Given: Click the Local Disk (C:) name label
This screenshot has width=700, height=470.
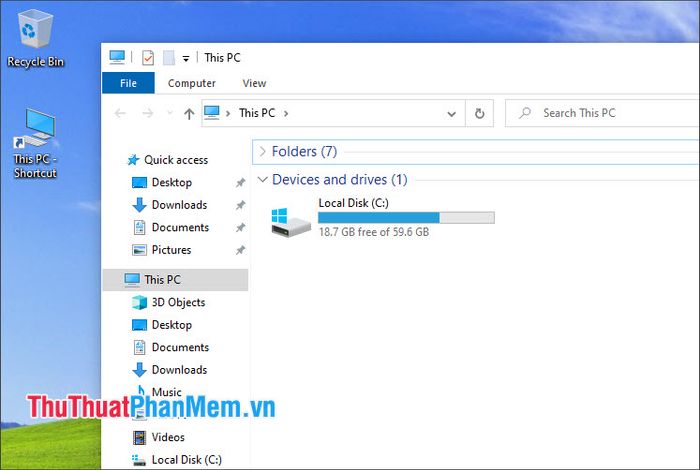Looking at the screenshot, I should coord(354,203).
